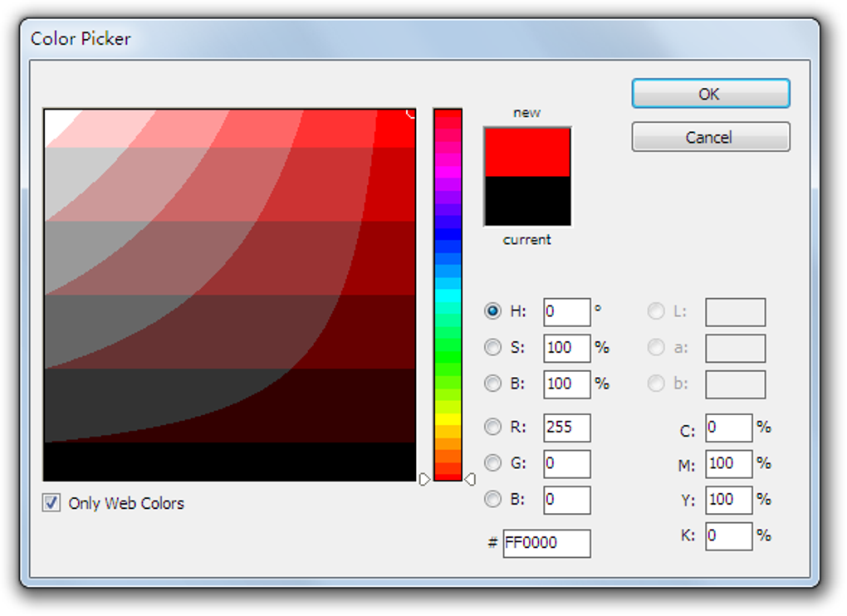Click the Cancel button

click(710, 137)
